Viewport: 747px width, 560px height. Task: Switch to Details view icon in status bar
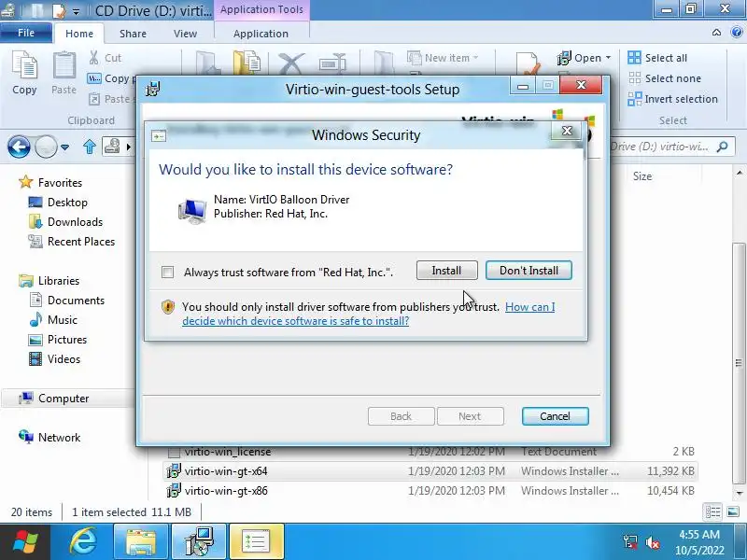(712, 511)
